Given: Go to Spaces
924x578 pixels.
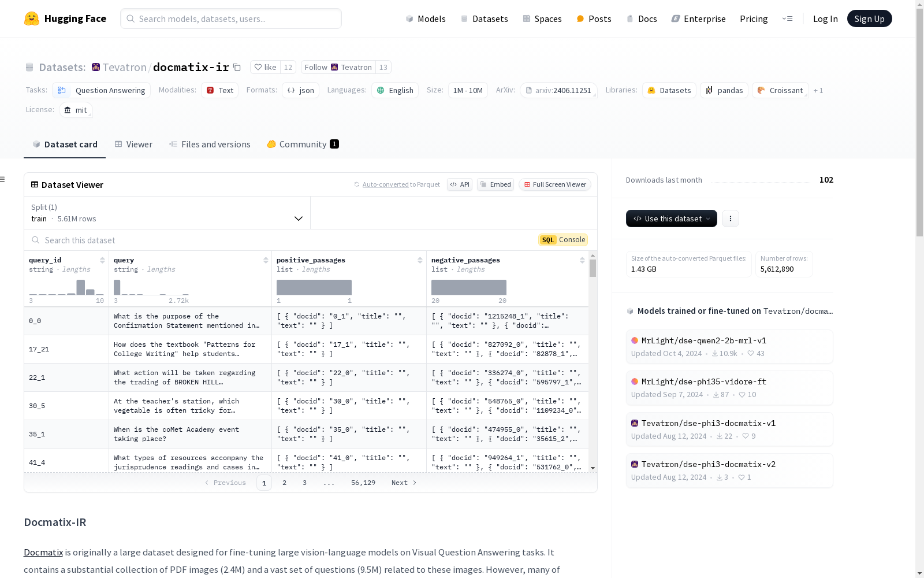Looking at the screenshot, I should tap(542, 18).
